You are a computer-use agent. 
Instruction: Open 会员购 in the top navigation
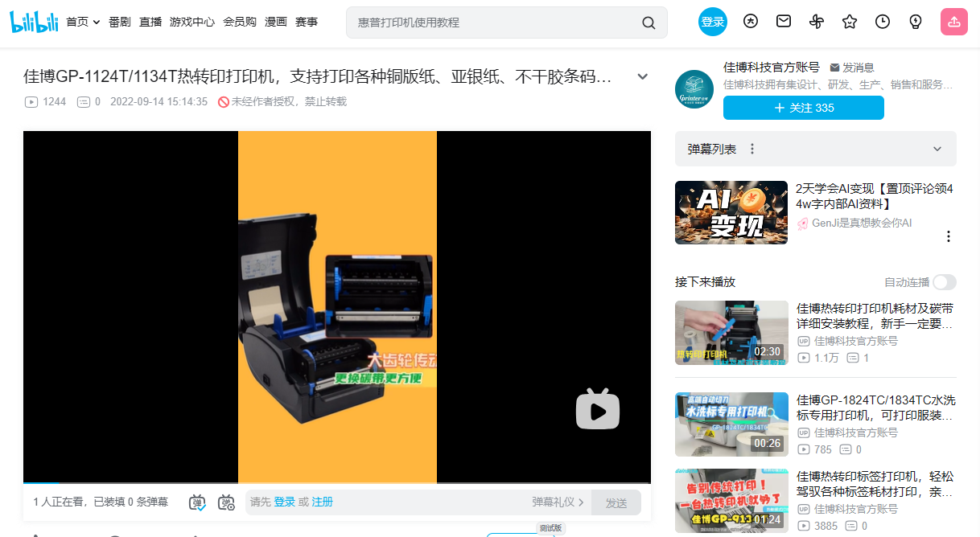(240, 22)
